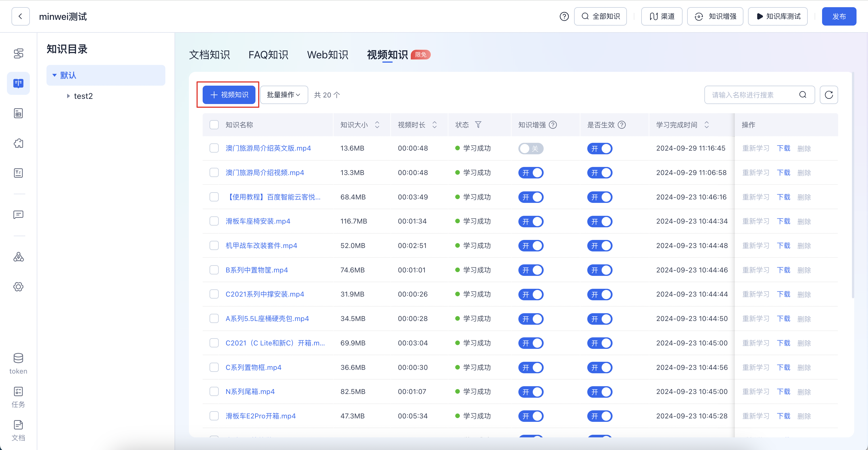Select the 视频知识 tab
The image size is (868, 450).
point(387,55)
